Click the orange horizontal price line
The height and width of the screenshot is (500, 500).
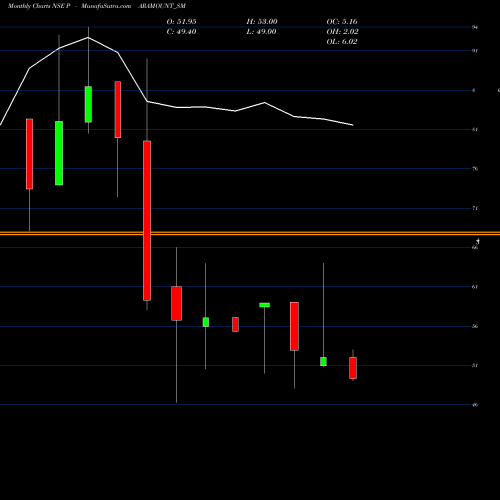click(x=250, y=233)
